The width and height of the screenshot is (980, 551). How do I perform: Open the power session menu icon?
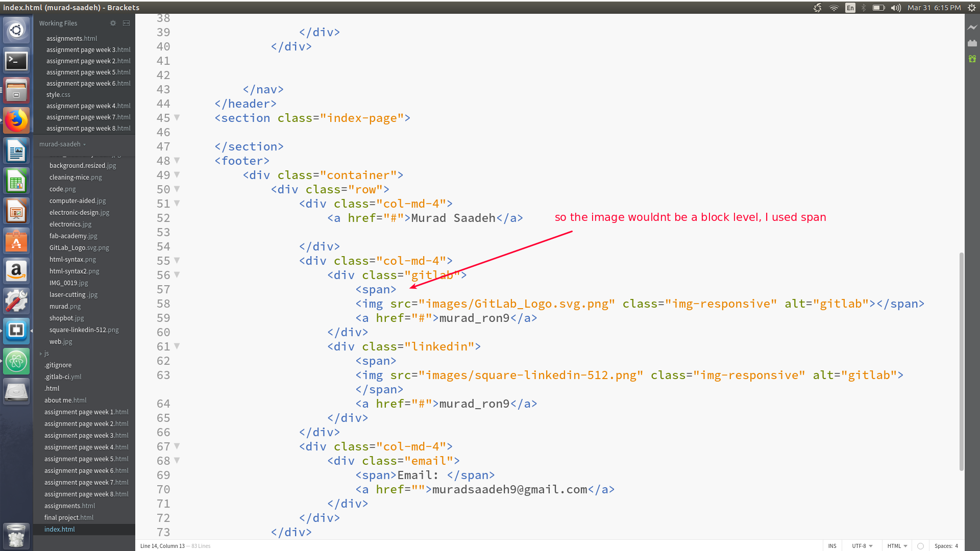click(972, 8)
